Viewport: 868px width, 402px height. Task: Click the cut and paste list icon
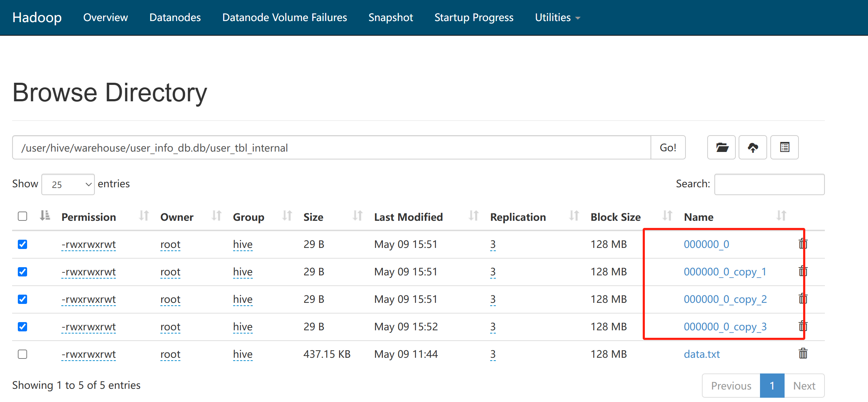pyautogui.click(x=784, y=147)
